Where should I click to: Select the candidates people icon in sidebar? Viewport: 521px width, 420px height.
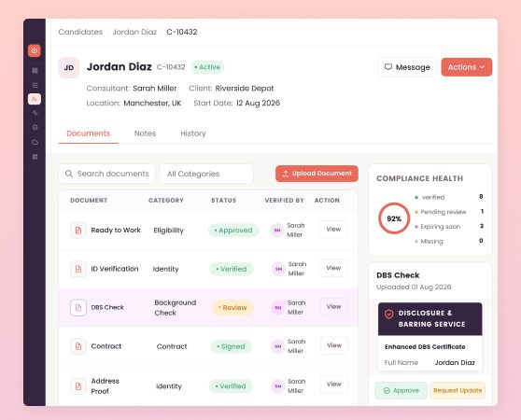35,99
